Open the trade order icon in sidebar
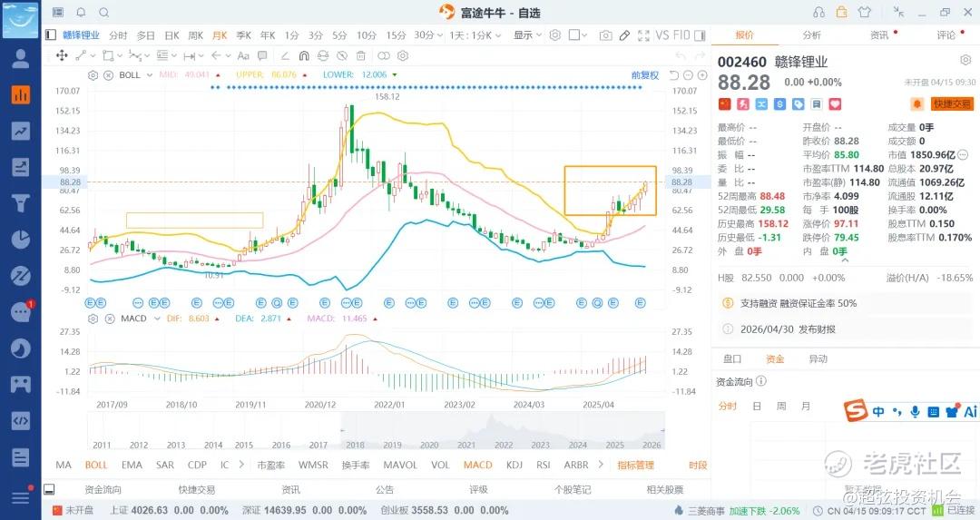Screen dimensions: 980x520 [21, 167]
